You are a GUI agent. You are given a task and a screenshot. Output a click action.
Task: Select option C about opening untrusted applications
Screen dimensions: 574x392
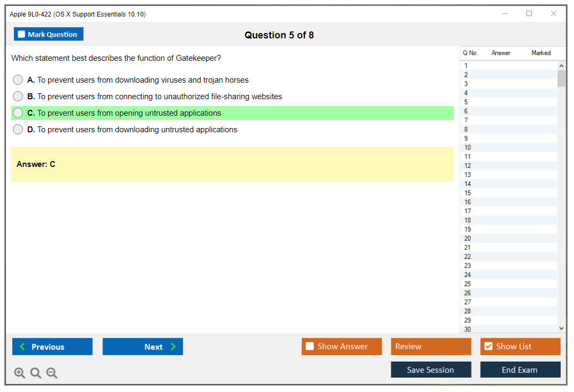click(18, 113)
